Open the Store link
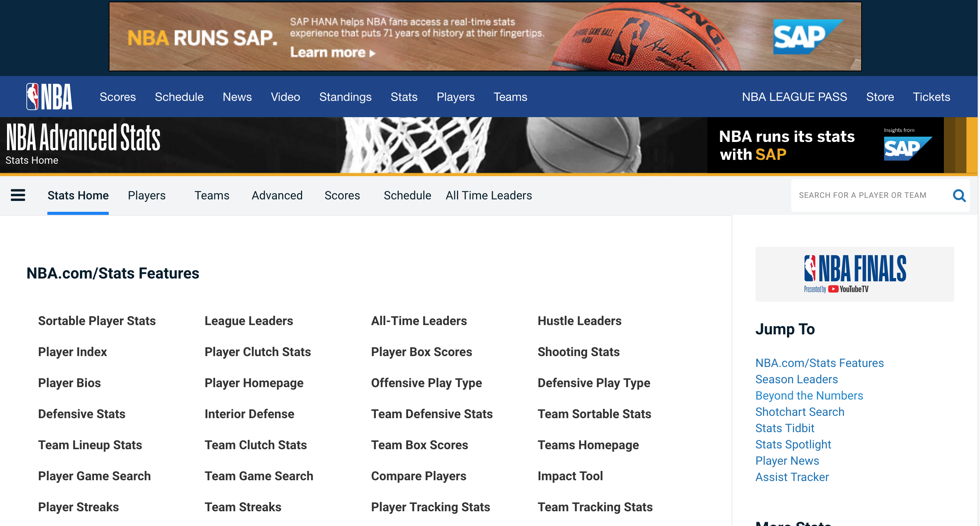This screenshot has width=980, height=526. (x=880, y=97)
